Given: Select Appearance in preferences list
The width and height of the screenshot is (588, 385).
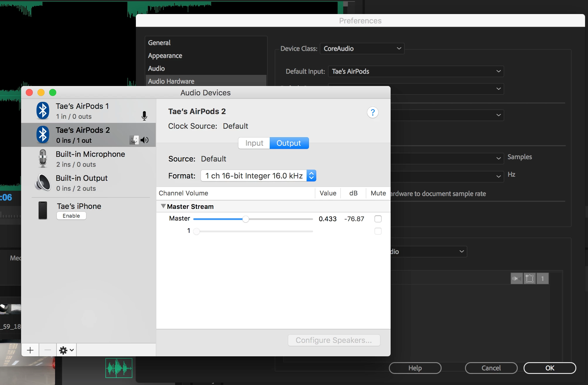Looking at the screenshot, I should (x=165, y=56).
